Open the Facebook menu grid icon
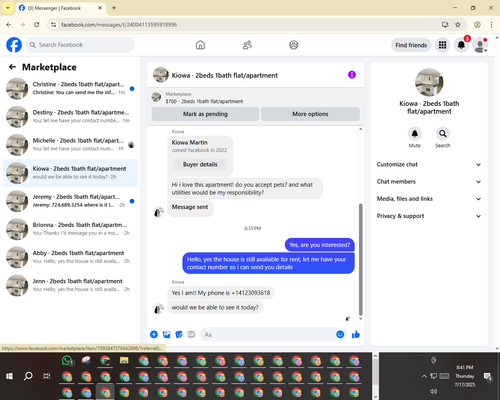Screen dimensions: 500x400 tap(442, 45)
